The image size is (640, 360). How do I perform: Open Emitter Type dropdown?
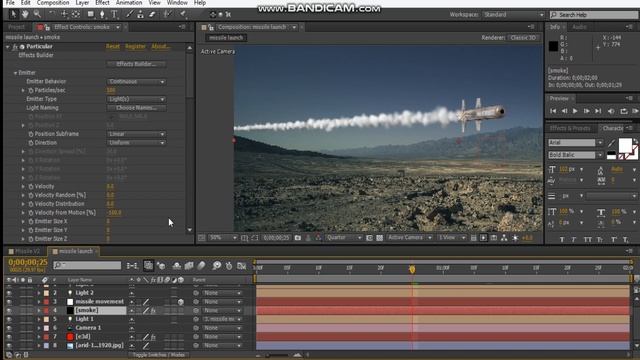pyautogui.click(x=136, y=99)
